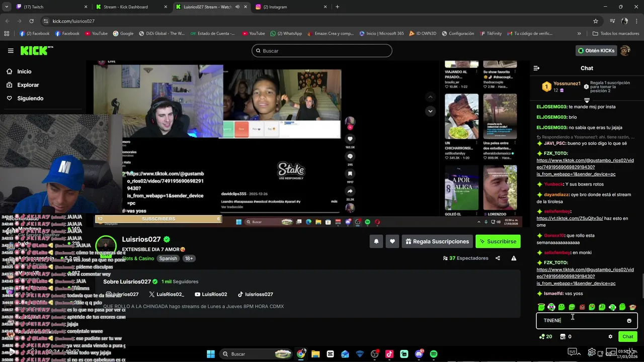Open OBS Studio from the taskbar

(375, 354)
